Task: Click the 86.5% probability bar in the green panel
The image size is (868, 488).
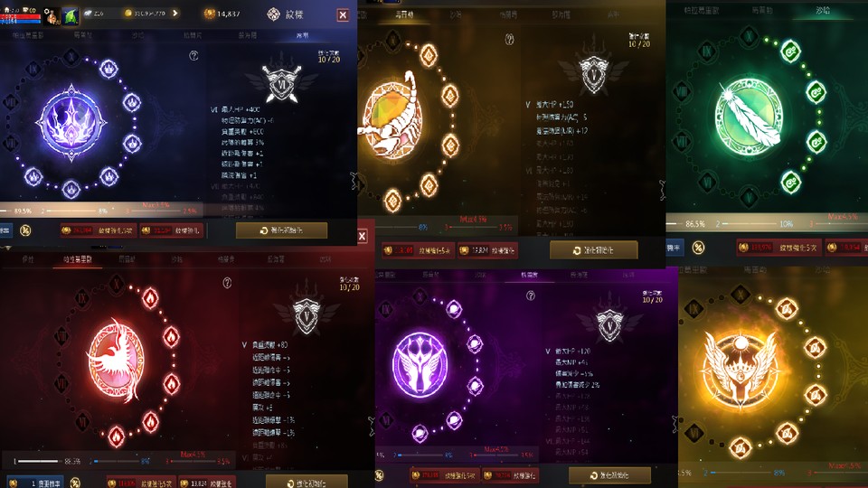Action: pos(692,224)
